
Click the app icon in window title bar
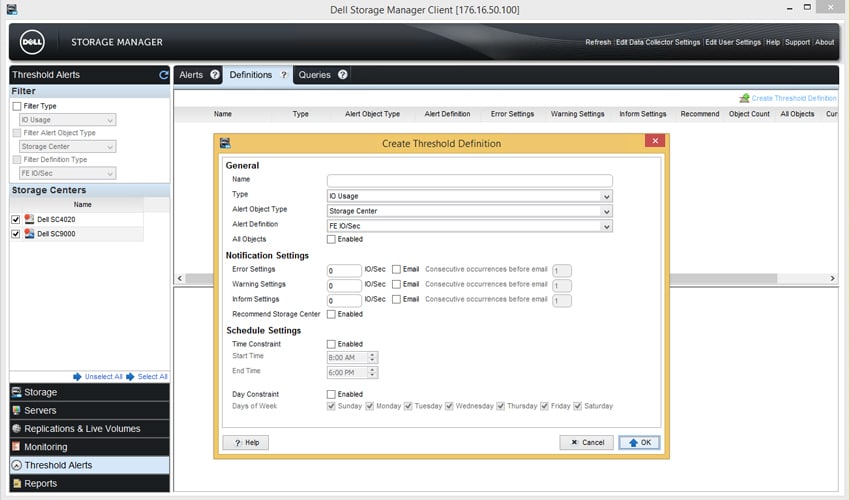pos(11,9)
